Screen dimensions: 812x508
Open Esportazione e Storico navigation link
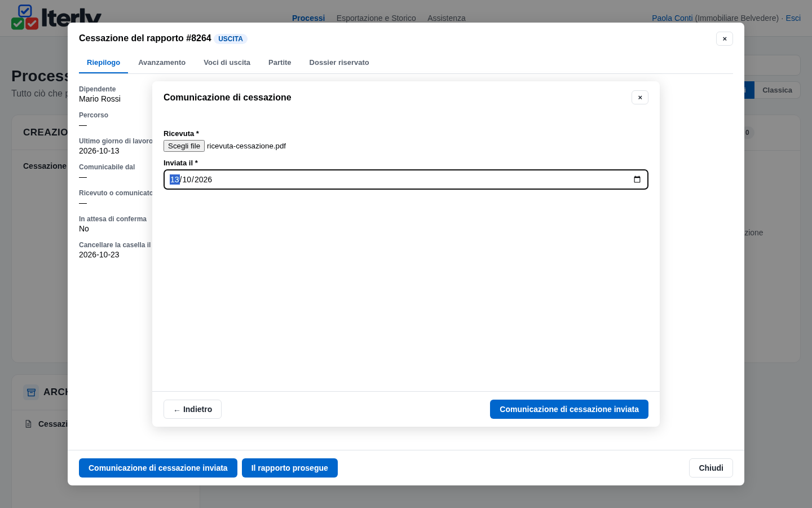376,18
